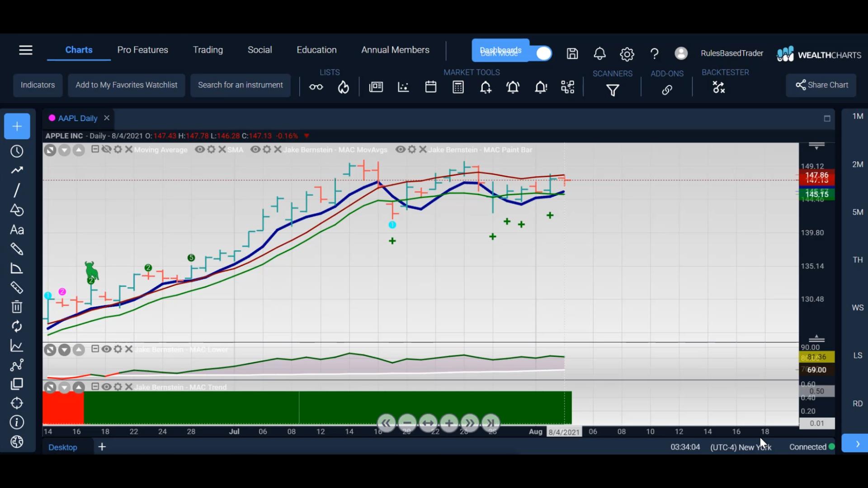Collapse main price pane minus box
The width and height of the screenshot is (868, 488).
[x=95, y=149]
